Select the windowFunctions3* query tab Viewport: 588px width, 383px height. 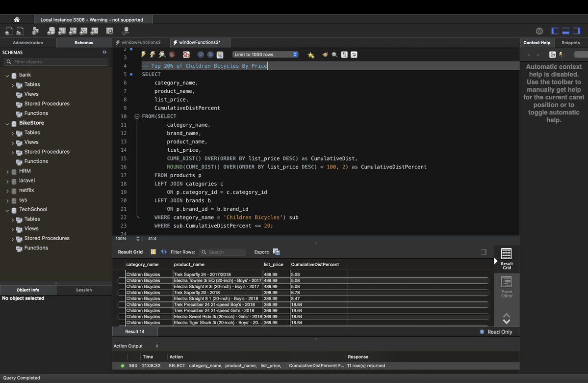click(200, 42)
